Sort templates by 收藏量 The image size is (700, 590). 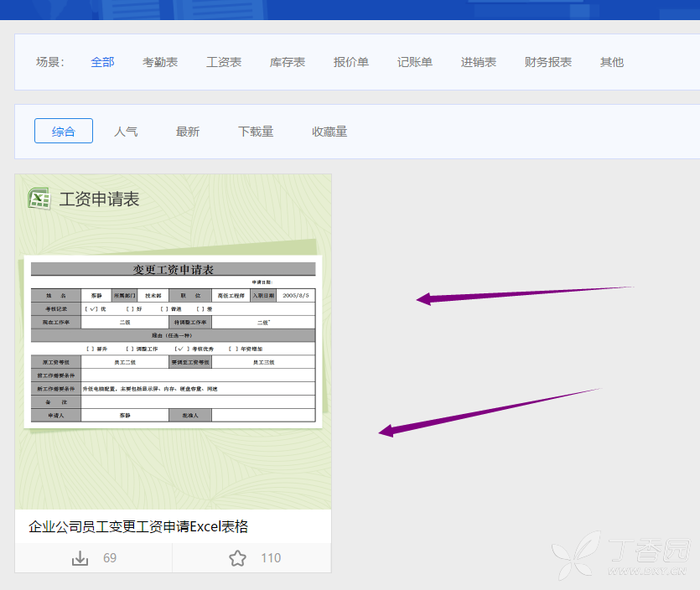tap(329, 132)
